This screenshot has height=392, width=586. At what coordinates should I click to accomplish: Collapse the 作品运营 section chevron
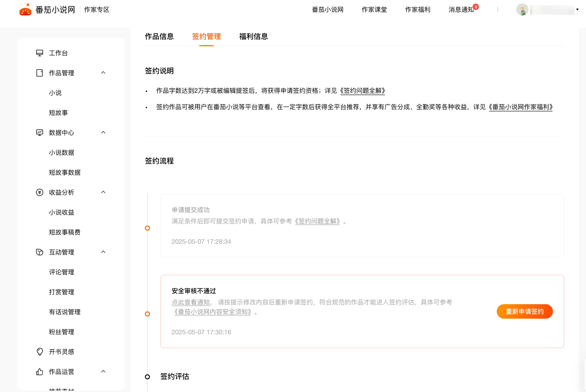pyautogui.click(x=103, y=371)
